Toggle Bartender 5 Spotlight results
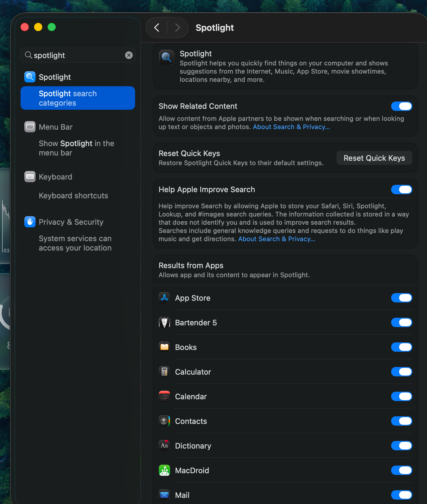Viewport: 427px width, 504px height. (401, 322)
